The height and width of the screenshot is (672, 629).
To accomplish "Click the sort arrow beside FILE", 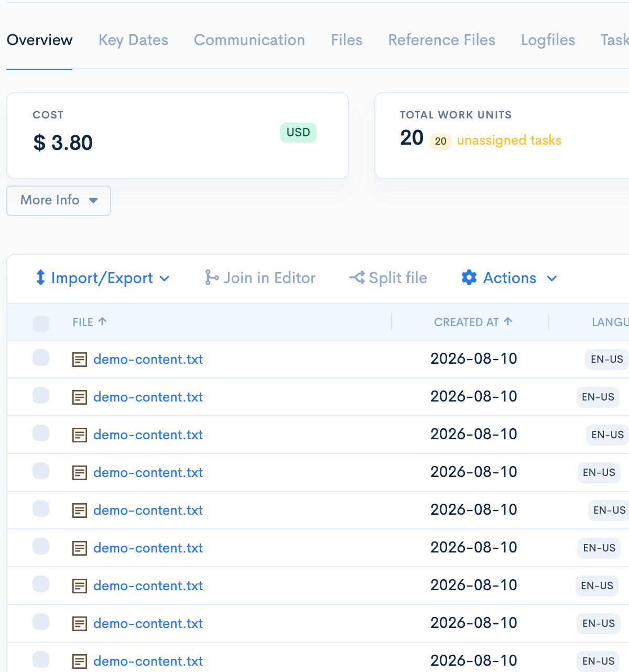I will coord(102,321).
